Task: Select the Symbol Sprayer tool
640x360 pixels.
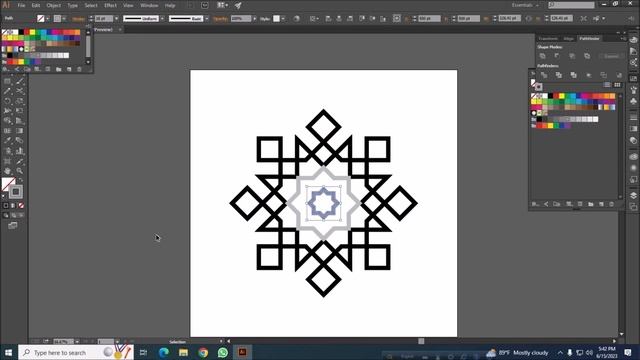Action: [7, 151]
